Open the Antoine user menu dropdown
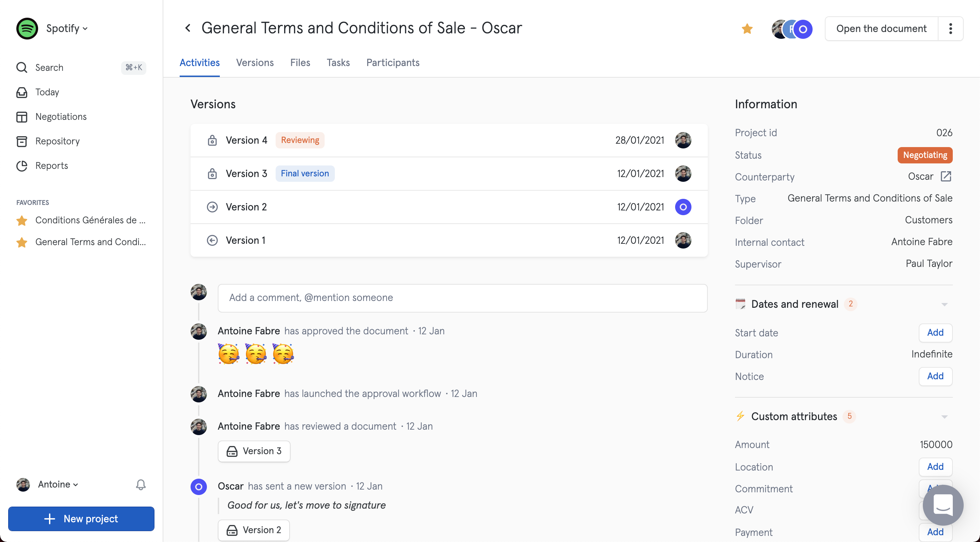 point(58,484)
